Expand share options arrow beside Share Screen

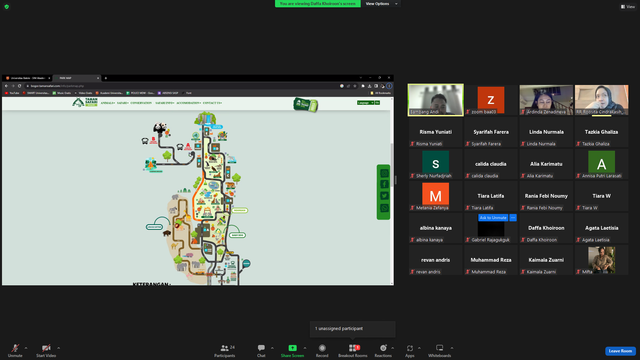pos(305,348)
